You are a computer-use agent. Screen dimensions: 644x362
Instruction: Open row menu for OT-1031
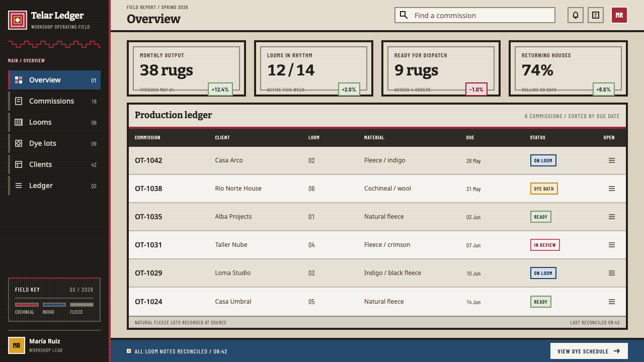[612, 245]
